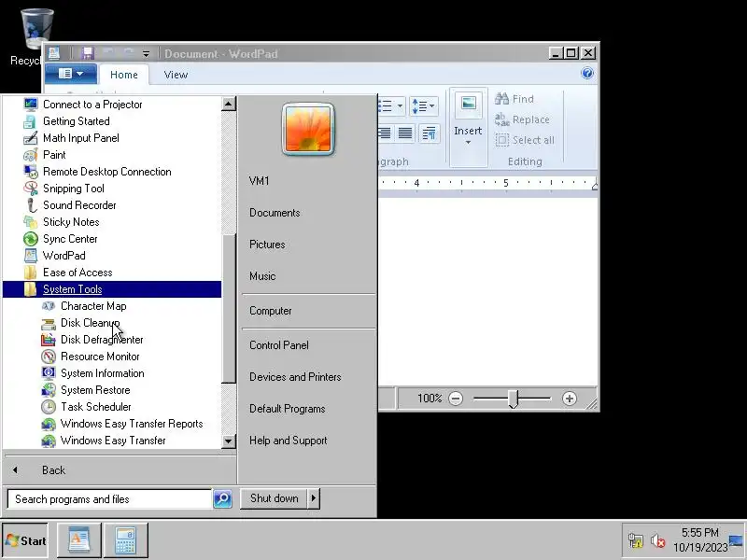Switch to the Home tab in WordPad

124,75
